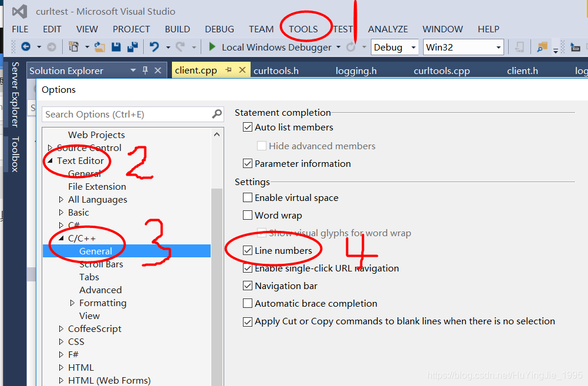The height and width of the screenshot is (386, 588).
Task: Toggle Apply Cut or Copy commands checkbox
Action: (248, 322)
